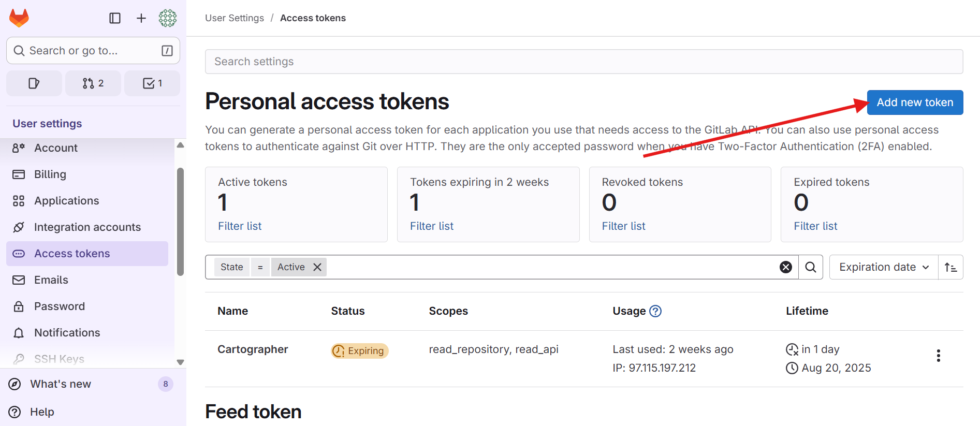Click the Name column header
Screen dimensions: 980x426
(x=232, y=311)
